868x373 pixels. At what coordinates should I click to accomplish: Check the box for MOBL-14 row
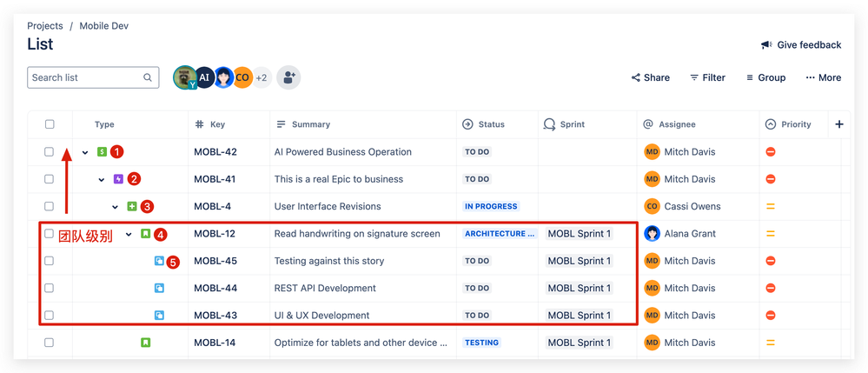click(x=50, y=343)
